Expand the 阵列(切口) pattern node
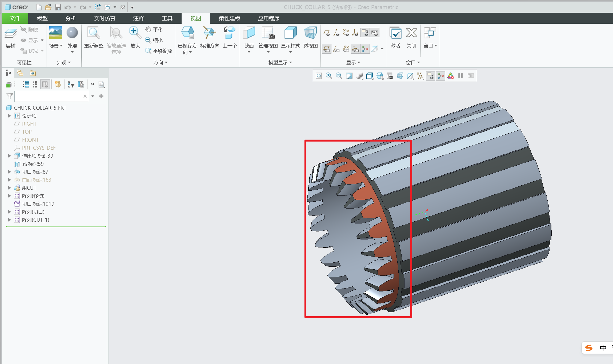The height and width of the screenshot is (364, 613). 10,212
